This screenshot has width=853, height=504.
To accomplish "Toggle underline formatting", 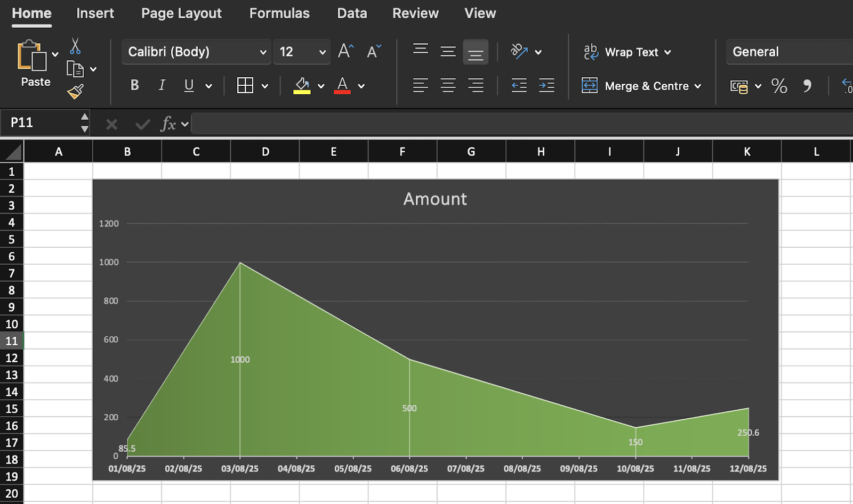I will click(x=189, y=85).
